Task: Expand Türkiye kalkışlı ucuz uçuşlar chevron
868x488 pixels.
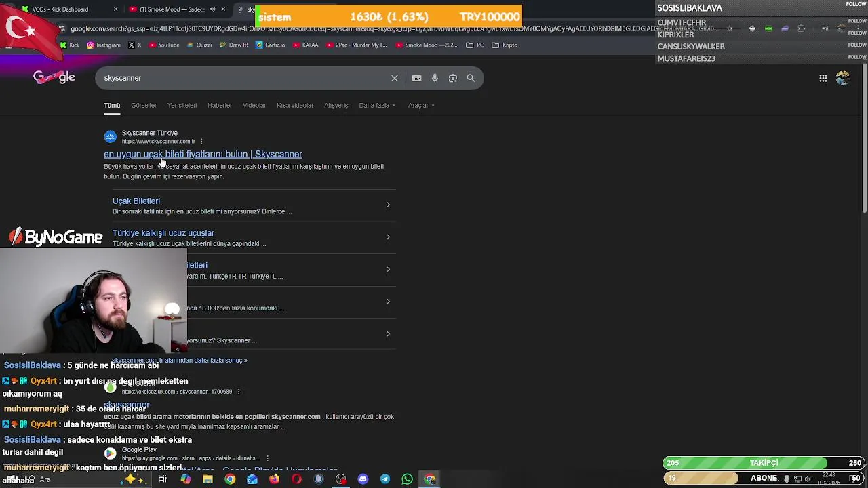Action: (388, 237)
